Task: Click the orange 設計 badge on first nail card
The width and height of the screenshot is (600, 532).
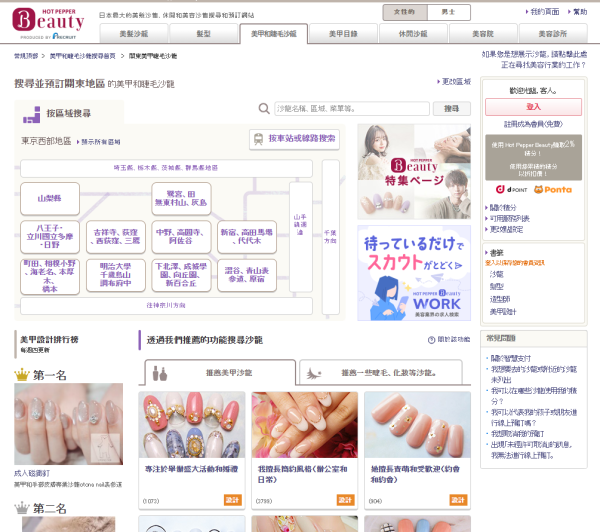Action: [x=232, y=500]
